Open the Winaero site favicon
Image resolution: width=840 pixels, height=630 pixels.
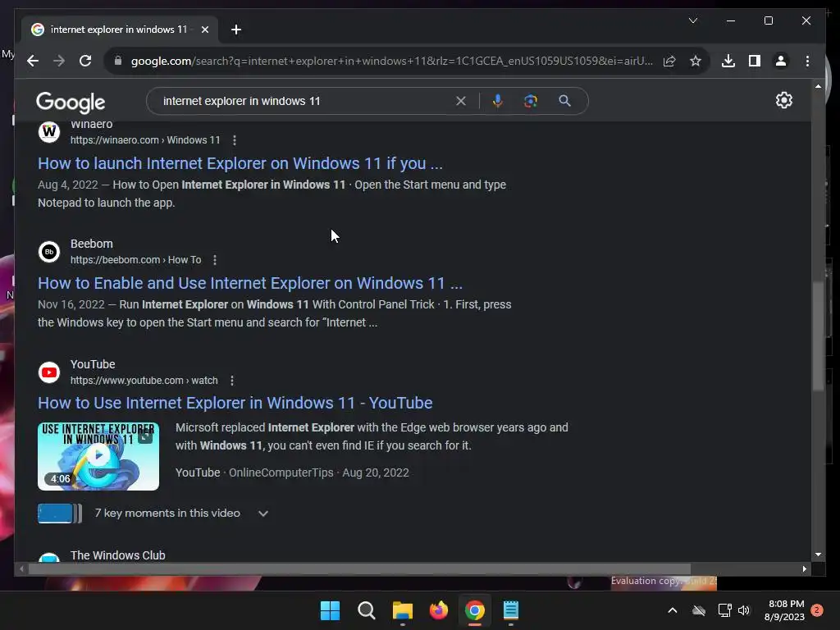click(x=49, y=131)
